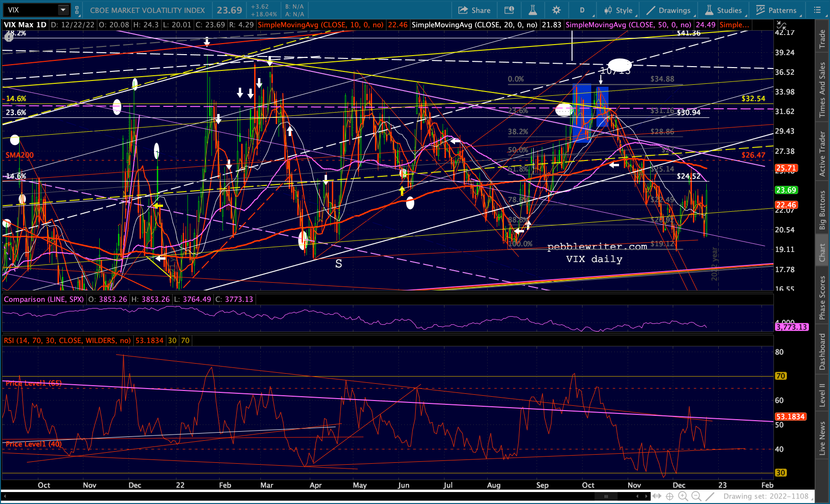Click the zoom out magnifier icon

(x=696, y=496)
